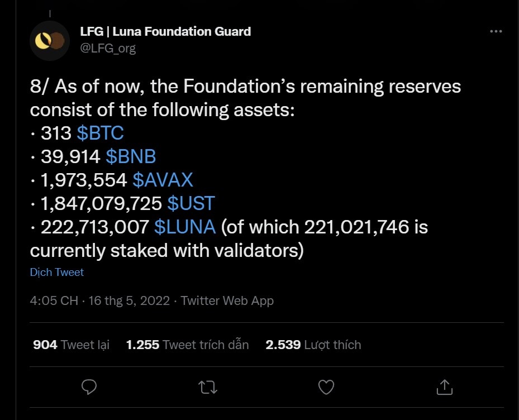The image size is (519, 420).
Task: Click Dịch Tweet to translate the tweet
Action: (57, 273)
